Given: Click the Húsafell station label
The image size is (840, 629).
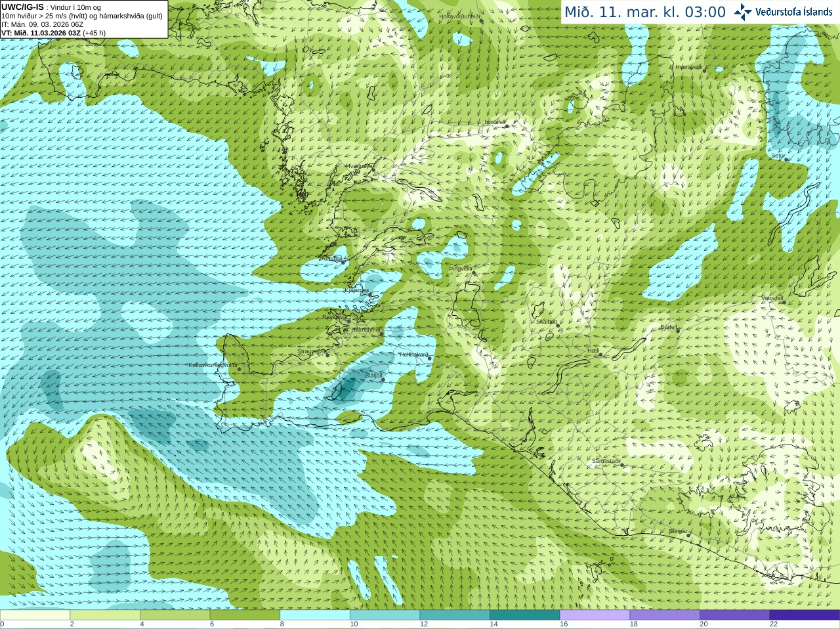Looking at the screenshot, I should click(495, 122).
